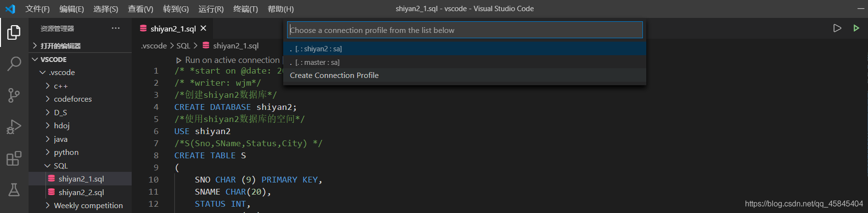Image resolution: width=868 pixels, height=213 pixels.
Task: Open the Testing flask icon
Action: pyautogui.click(x=14, y=190)
